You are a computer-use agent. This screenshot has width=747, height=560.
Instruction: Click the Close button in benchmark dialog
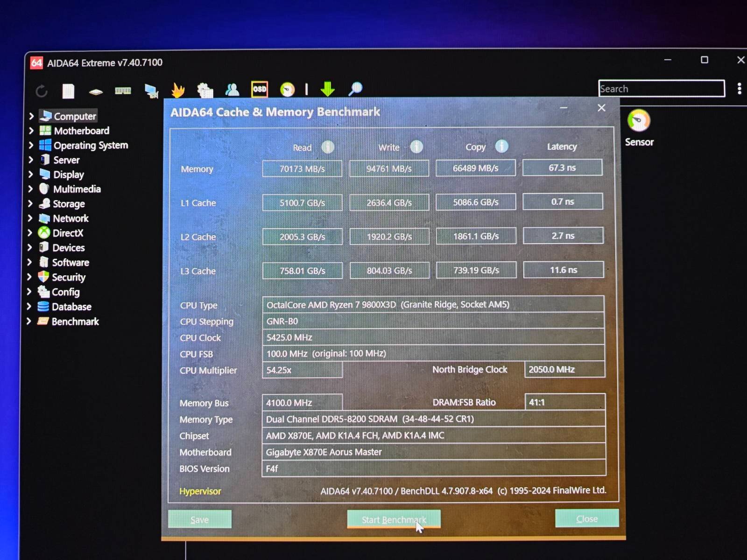(587, 518)
